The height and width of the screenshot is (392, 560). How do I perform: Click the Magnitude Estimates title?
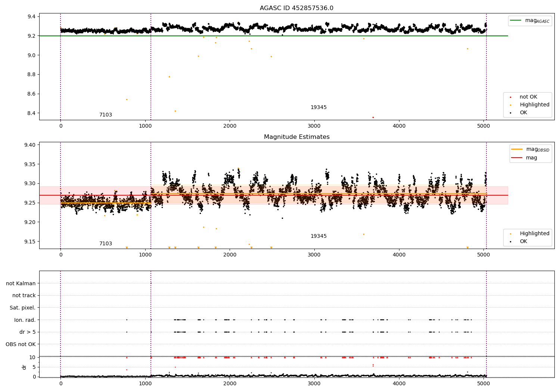296,137
